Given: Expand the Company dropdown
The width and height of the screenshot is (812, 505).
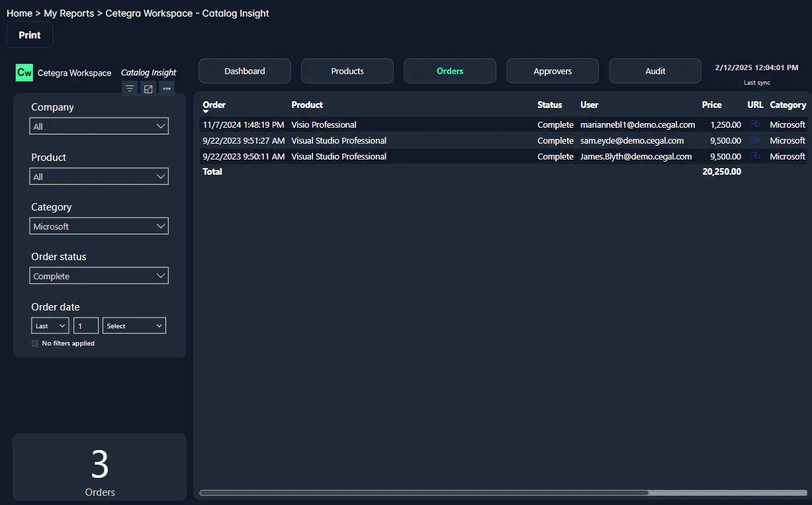Looking at the screenshot, I should pyautogui.click(x=99, y=126).
